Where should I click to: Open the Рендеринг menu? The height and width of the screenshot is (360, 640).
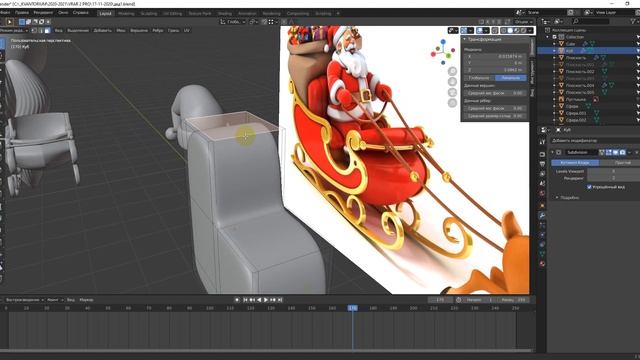(x=43, y=13)
